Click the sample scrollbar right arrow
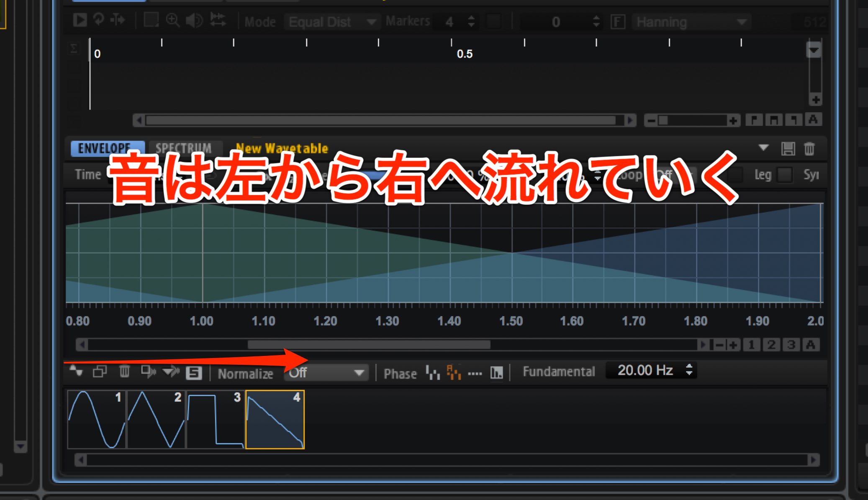 point(630,121)
